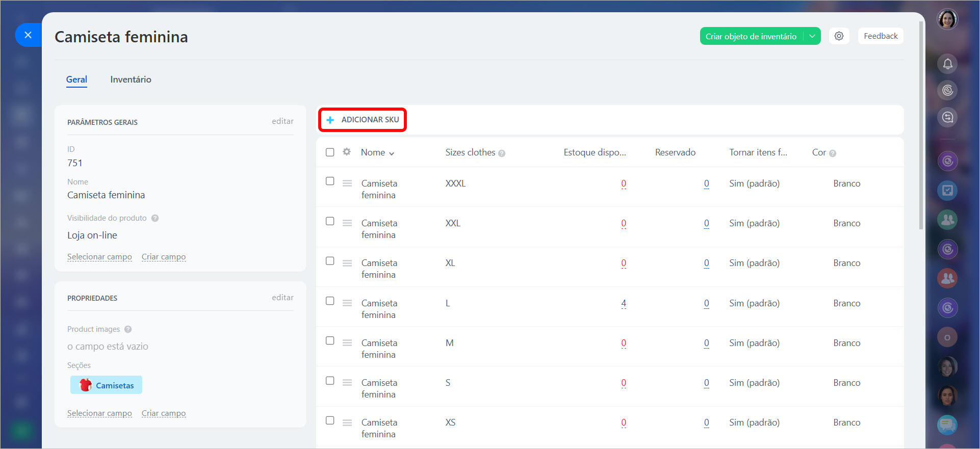Sort by the Nome column chevron
The height and width of the screenshot is (449, 980).
tap(392, 153)
